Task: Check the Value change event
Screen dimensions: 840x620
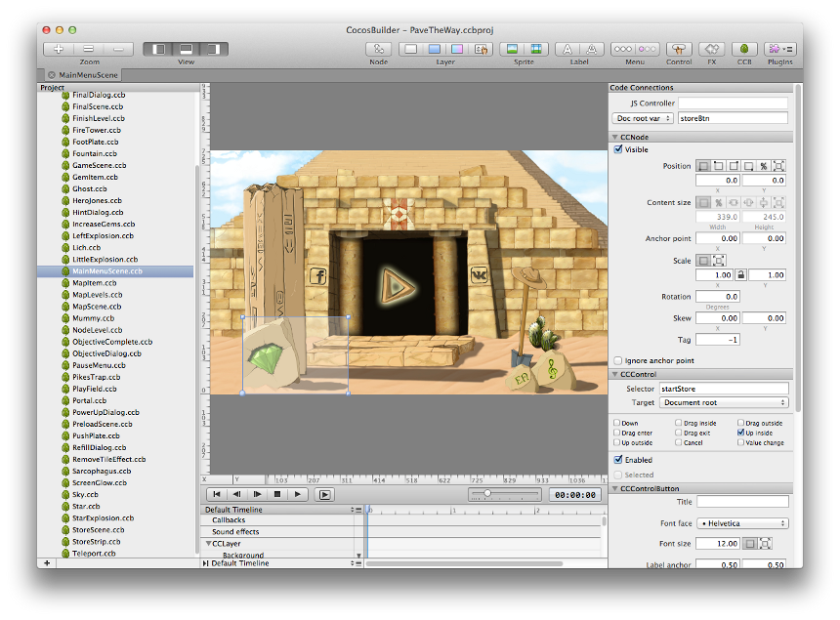Action: coord(741,442)
